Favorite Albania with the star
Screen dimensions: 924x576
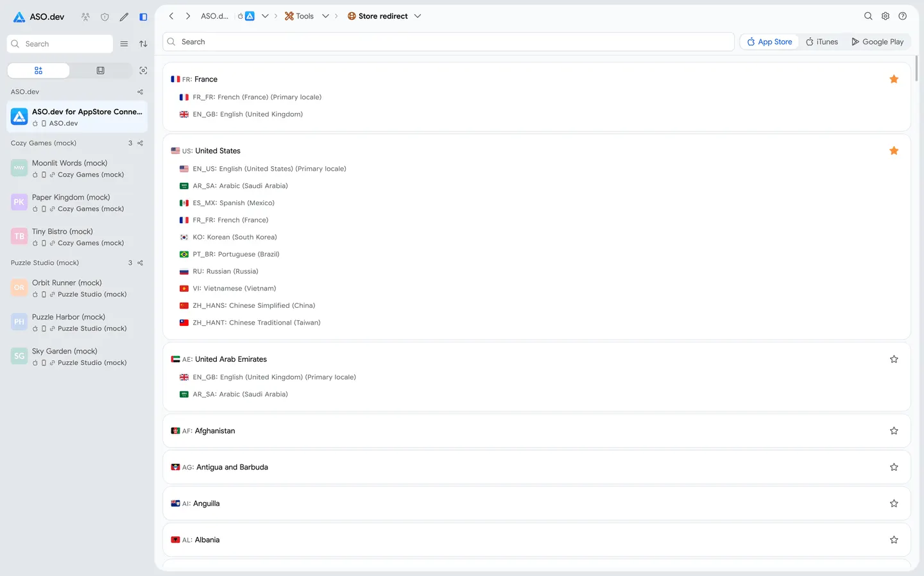point(894,540)
